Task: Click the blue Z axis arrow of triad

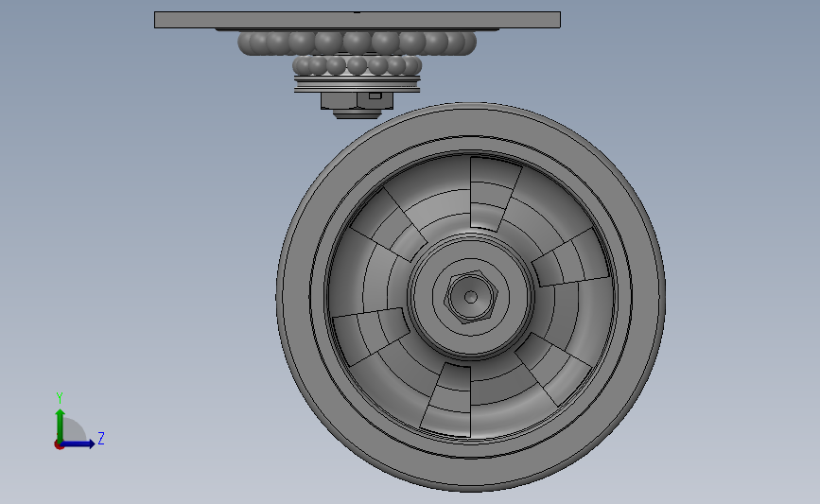Action: 79,443
